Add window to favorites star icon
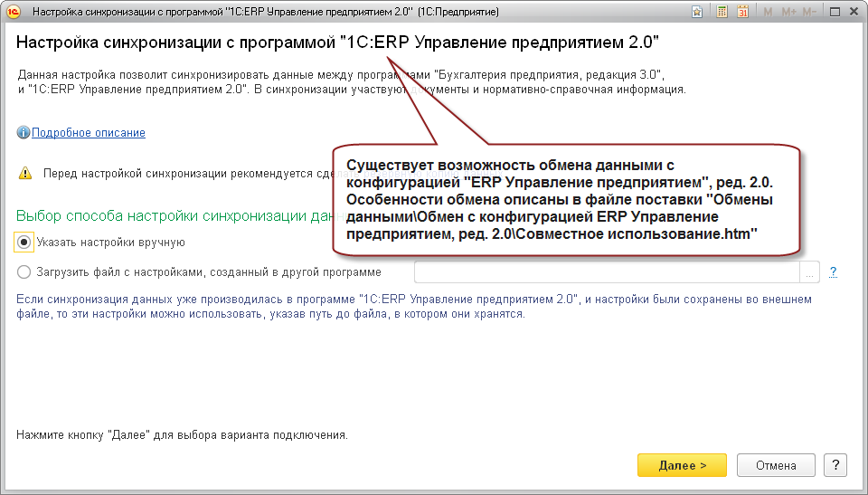This screenshot has width=868, height=495. tap(697, 12)
